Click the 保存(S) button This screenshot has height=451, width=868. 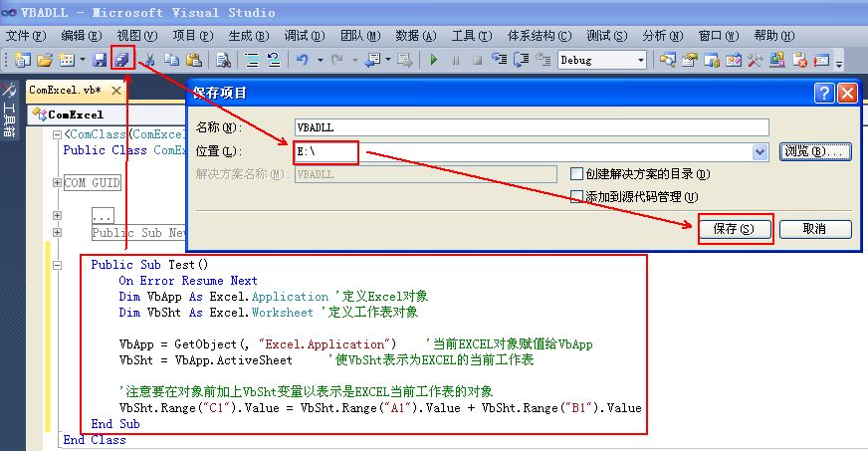point(734,229)
